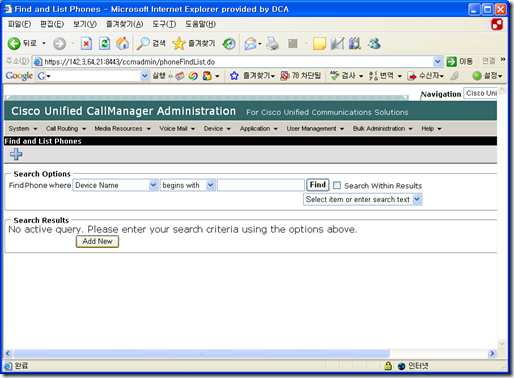Open the Help menu in CallManager
This screenshot has width=514, height=378.
431,129
